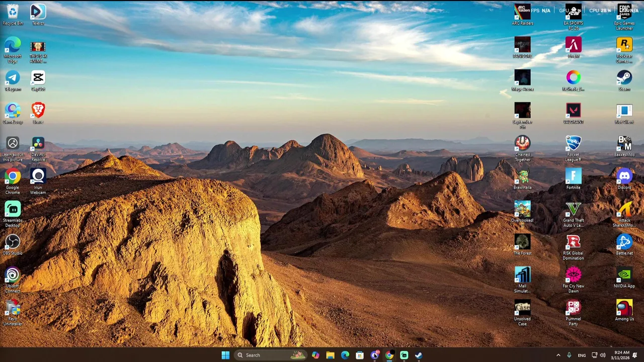Select the Brave browser desktop icon
This screenshot has height=362, width=644.
click(38, 113)
